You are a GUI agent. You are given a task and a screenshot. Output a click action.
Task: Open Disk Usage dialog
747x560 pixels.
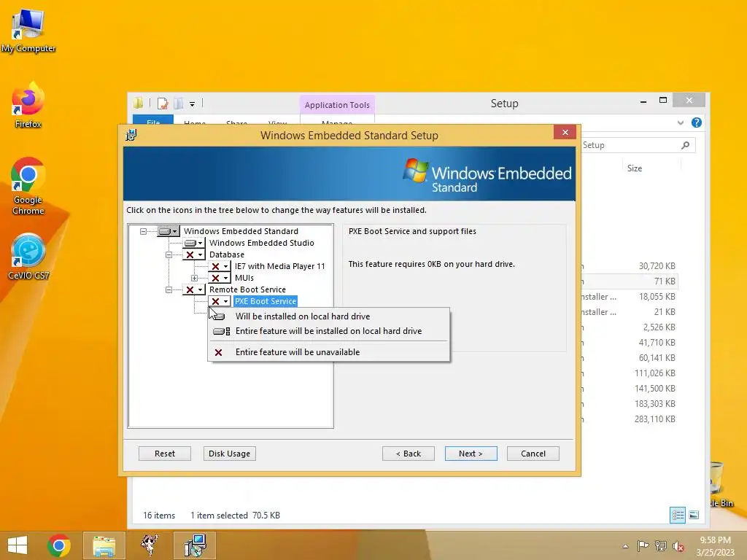(230, 454)
